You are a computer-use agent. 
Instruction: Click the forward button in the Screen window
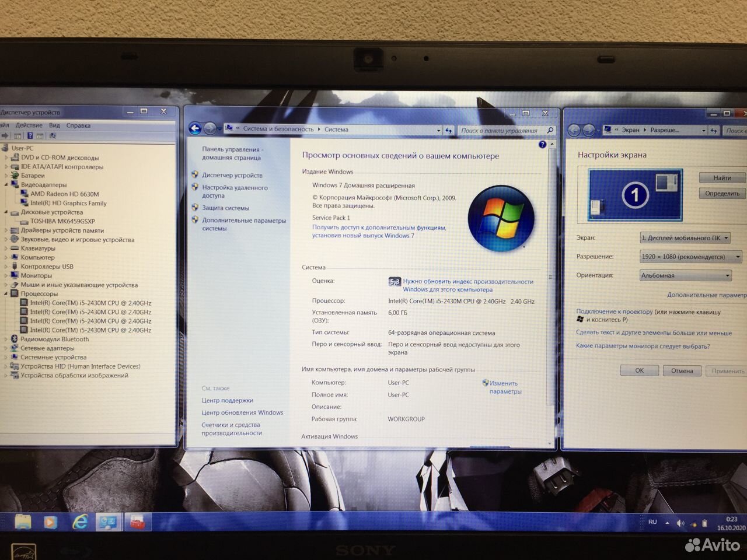tap(588, 129)
